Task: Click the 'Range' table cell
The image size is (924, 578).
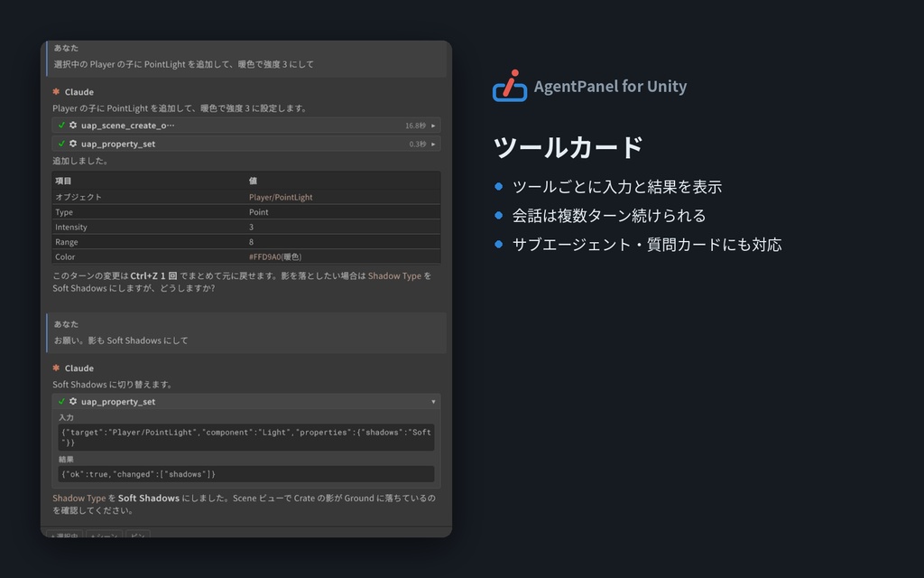Action: 67,242
